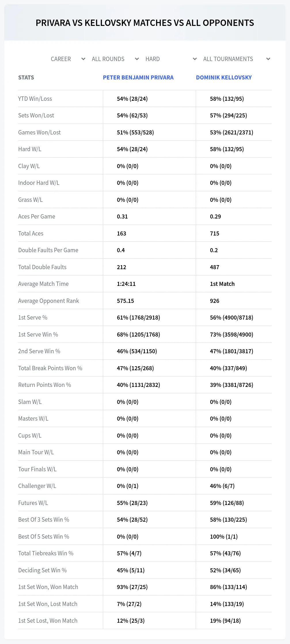Expand the ALL TOURNAMENTS dropdown
Viewport: 290px width, 644px height.
236,59
